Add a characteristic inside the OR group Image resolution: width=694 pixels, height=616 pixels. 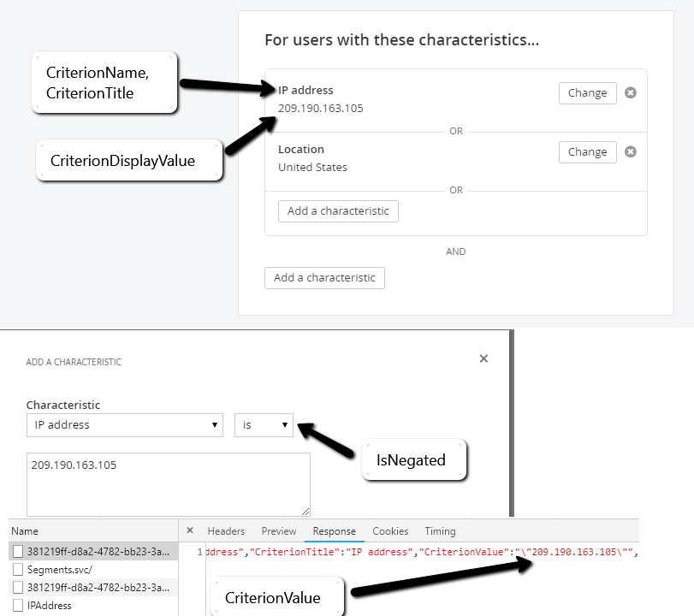coord(338,210)
